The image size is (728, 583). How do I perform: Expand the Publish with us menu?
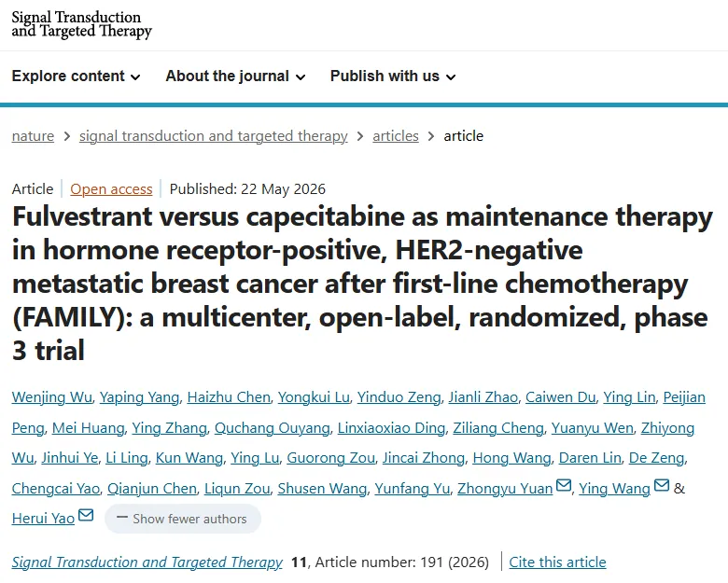point(393,76)
